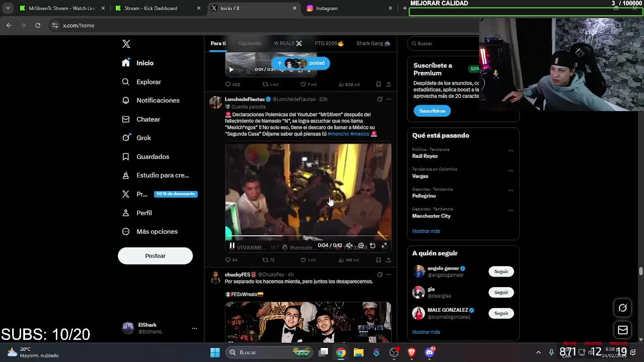Image resolution: width=644 pixels, height=362 pixels.
Task: Click the new posts 'posteó' pill
Action: point(300,63)
